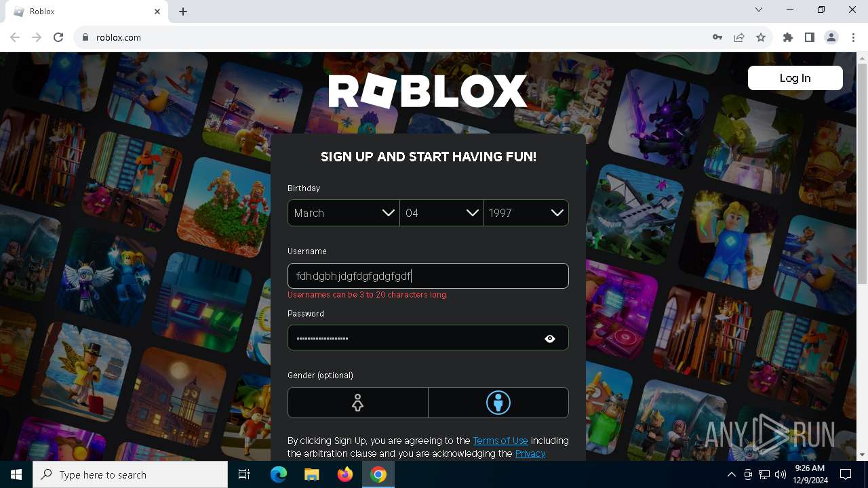Screen dimensions: 868x488
Task: Launch Microsoft Edge from taskbar
Action: (x=279, y=474)
